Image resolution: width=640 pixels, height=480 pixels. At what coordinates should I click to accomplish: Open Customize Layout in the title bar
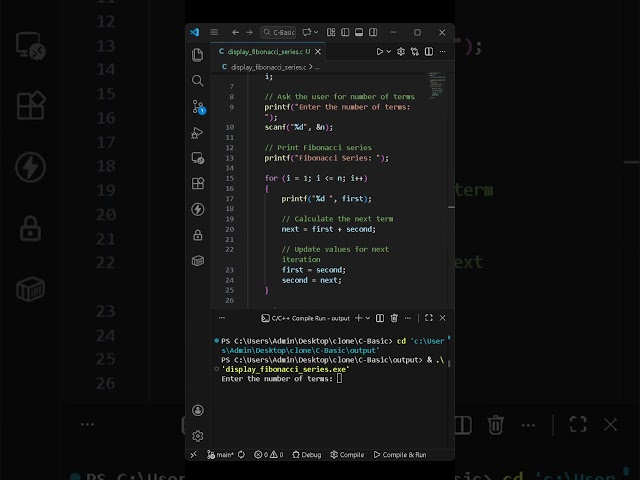click(331, 32)
